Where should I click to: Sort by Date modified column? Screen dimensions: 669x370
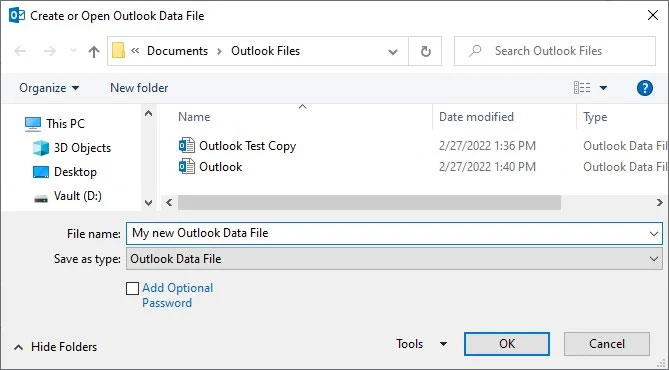pos(476,117)
